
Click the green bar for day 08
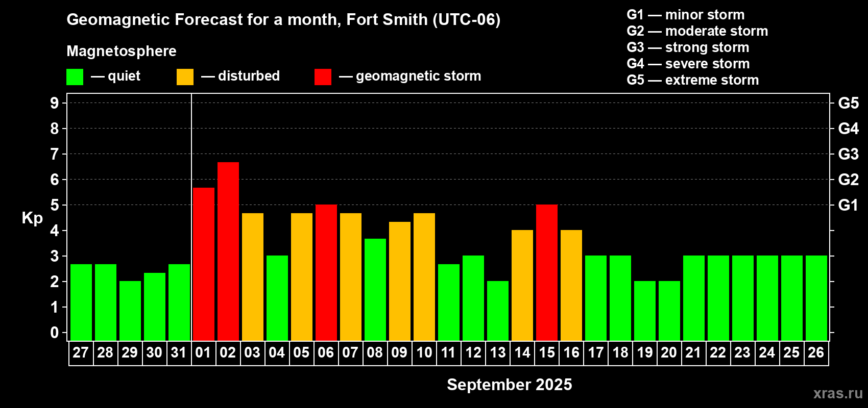coord(375,290)
